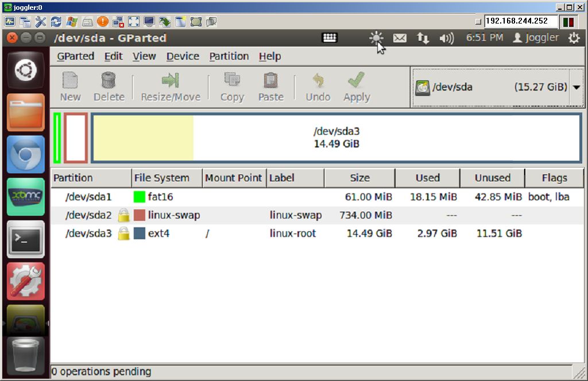588x381 pixels.
Task: Click the chat bubbles icon in VNC toolbar
Action: tap(211, 22)
